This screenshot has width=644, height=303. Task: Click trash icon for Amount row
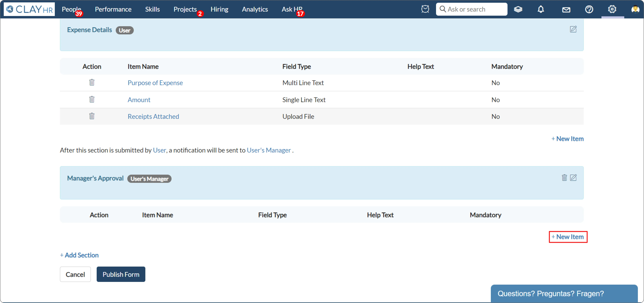[92, 100]
